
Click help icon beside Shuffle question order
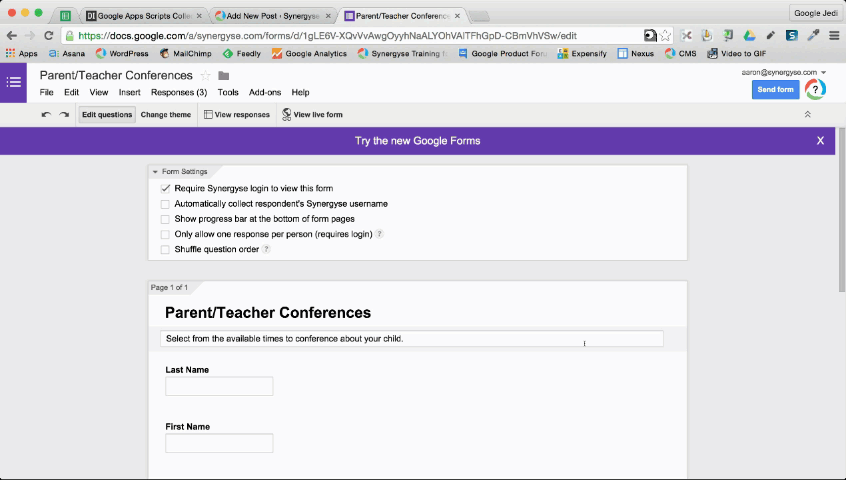click(266, 249)
